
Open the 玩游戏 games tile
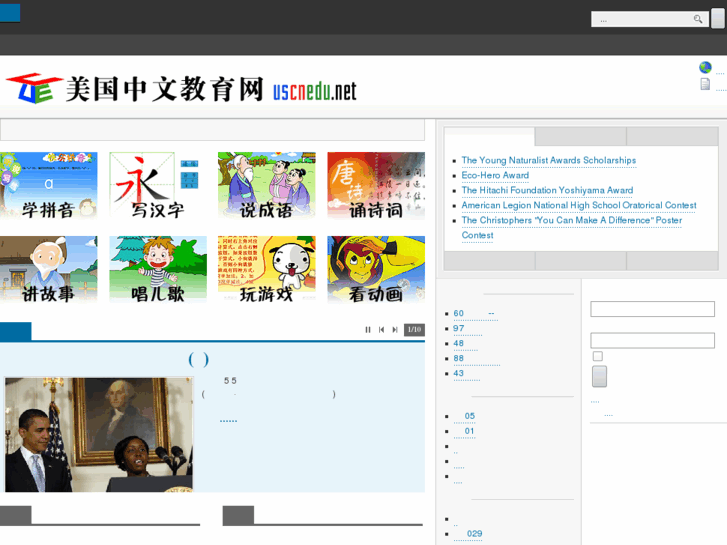(x=267, y=269)
